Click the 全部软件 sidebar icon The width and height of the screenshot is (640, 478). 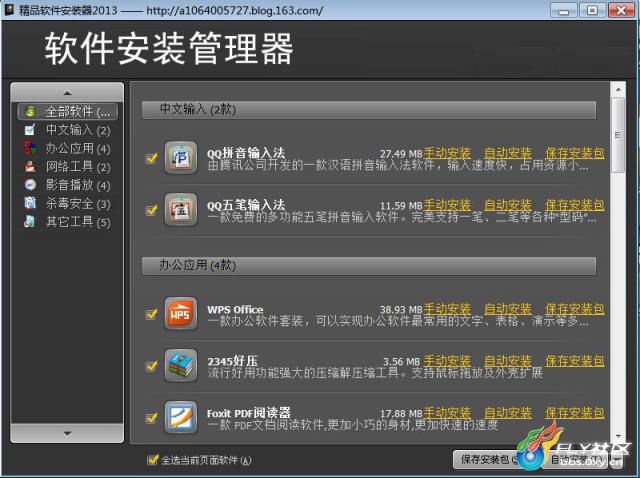pyautogui.click(x=30, y=111)
